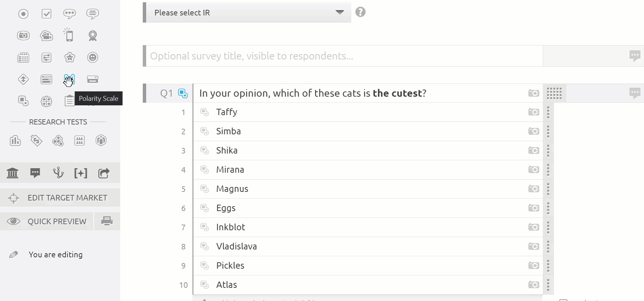Add a star rating question type
Image resolution: width=644 pixels, height=301 pixels.
pyautogui.click(x=70, y=58)
